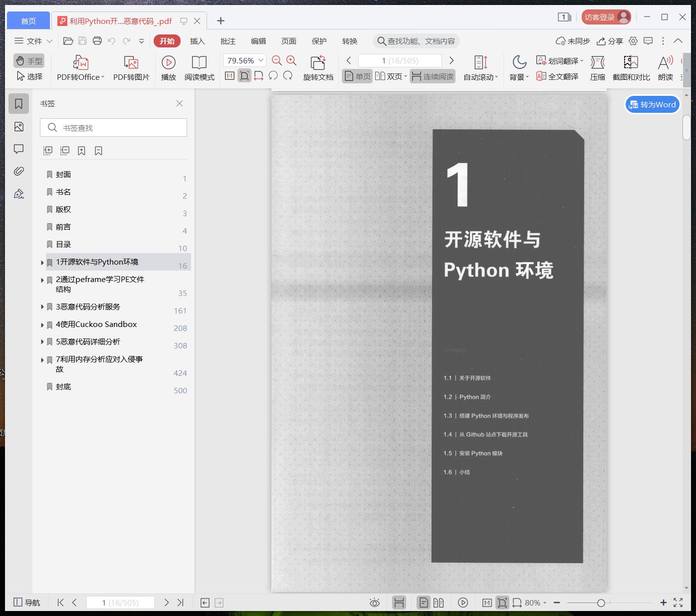Choose fit page view in ribbon
Image resolution: width=696 pixels, height=616 pixels.
pos(244,76)
